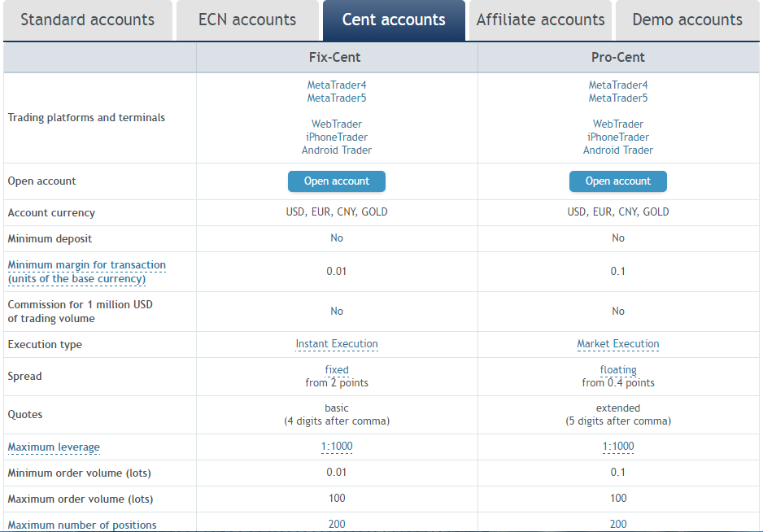Click the fixed spread link
This screenshot has width=763, height=532.
click(x=337, y=370)
